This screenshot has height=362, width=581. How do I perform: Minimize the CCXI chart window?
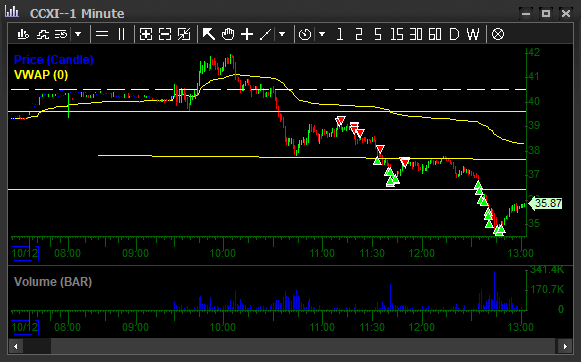(526, 14)
